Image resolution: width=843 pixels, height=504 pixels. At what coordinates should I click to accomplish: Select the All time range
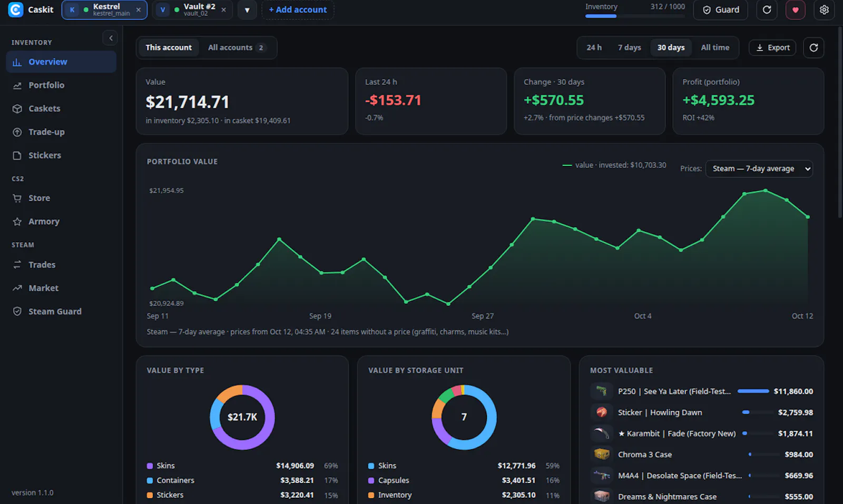(x=715, y=47)
